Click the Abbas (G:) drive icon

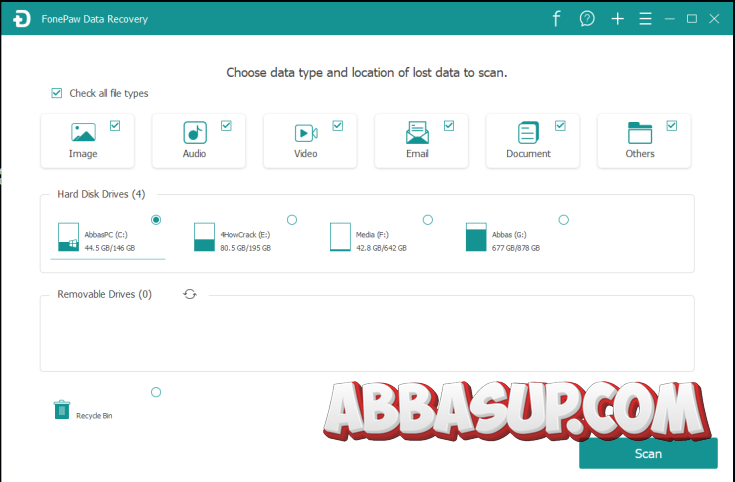coord(476,237)
